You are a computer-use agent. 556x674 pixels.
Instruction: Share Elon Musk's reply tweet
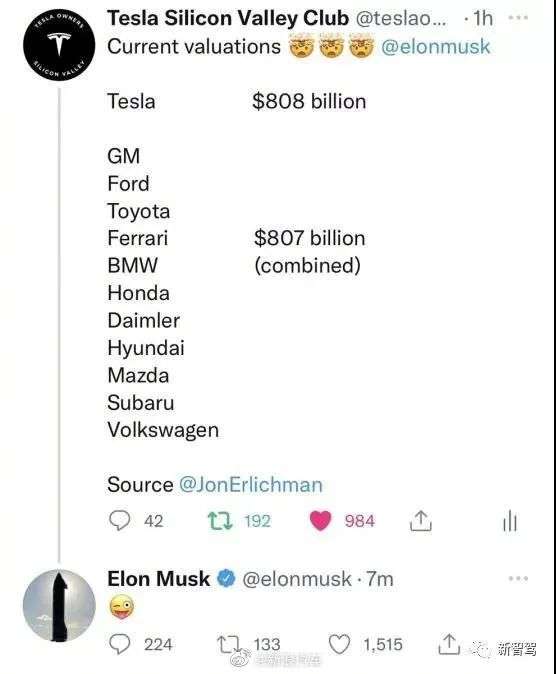pyautogui.click(x=449, y=643)
